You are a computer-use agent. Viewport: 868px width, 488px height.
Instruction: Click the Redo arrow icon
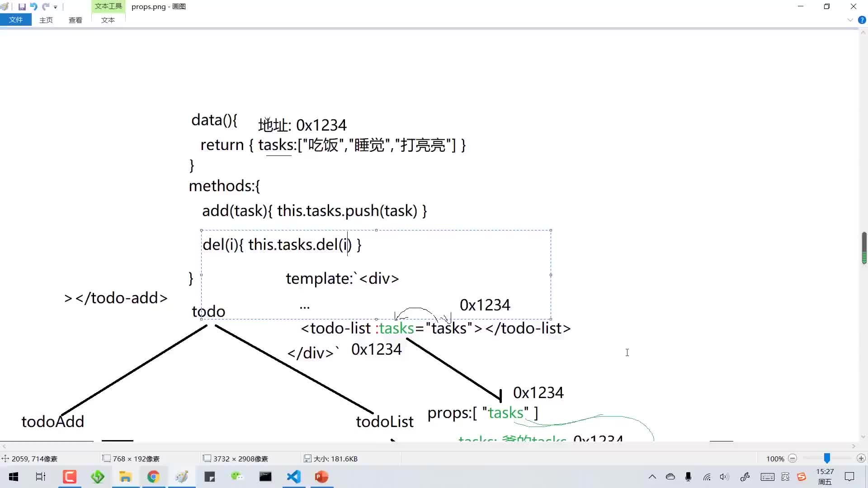[x=46, y=7]
